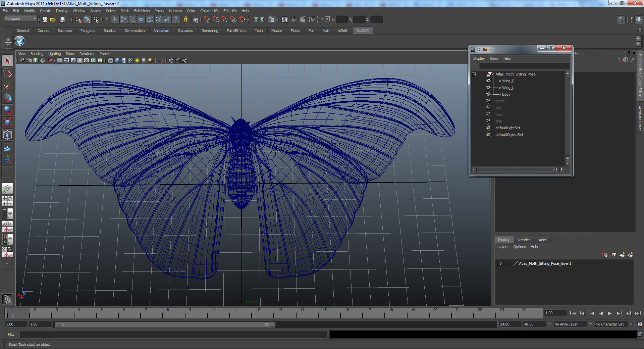Switch to single perspective view layout
644x349 pixels.
click(x=7, y=188)
